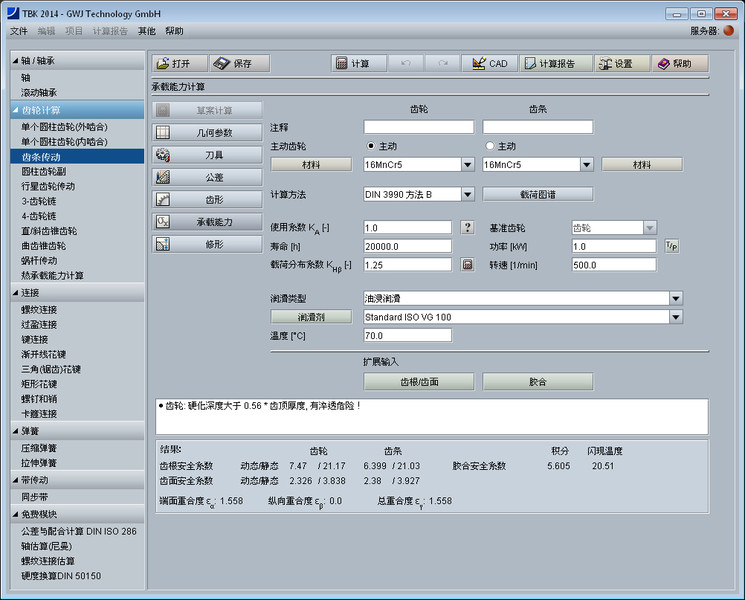
Task: Click the 齿根/齿面 extended input button
Action: [x=418, y=381]
